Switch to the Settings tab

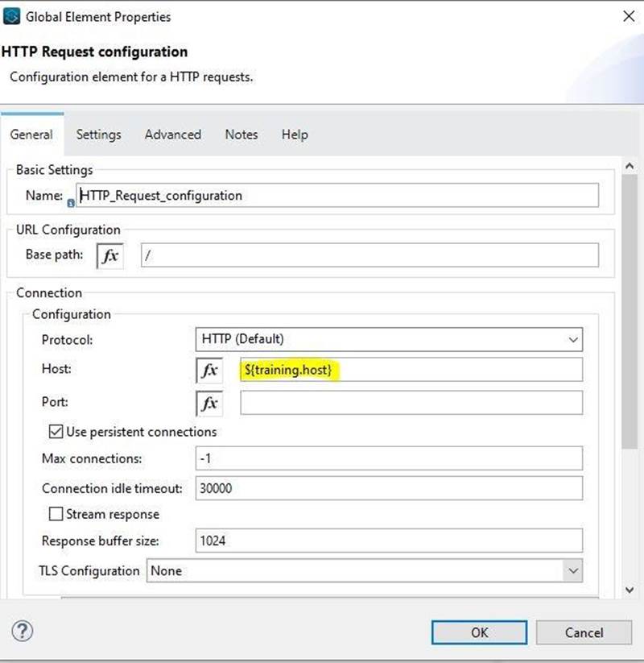tap(98, 135)
